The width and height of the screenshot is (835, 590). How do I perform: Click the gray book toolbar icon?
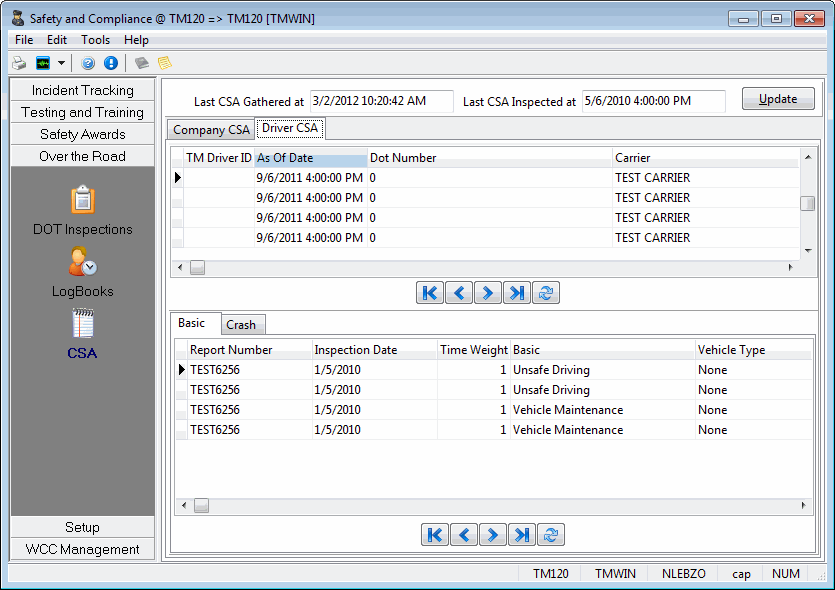pos(142,63)
